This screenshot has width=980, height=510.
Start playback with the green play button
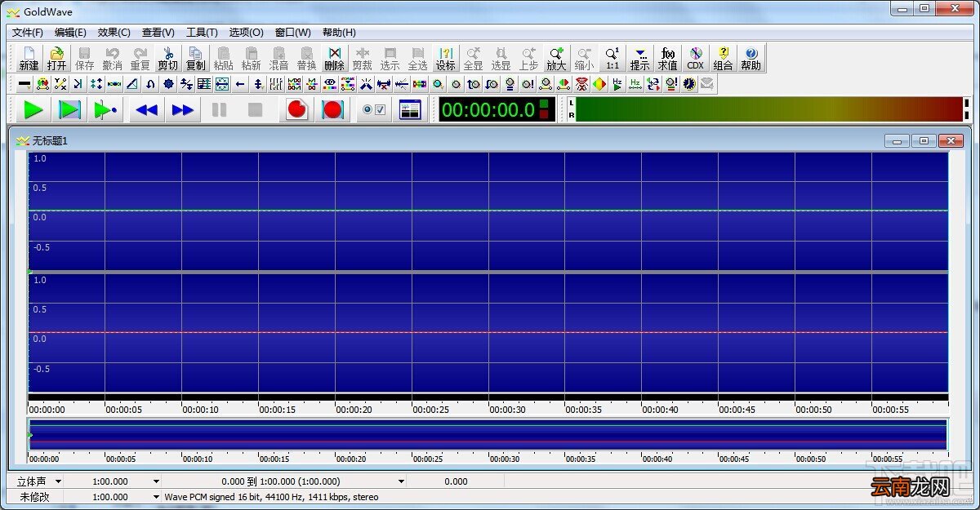33,109
